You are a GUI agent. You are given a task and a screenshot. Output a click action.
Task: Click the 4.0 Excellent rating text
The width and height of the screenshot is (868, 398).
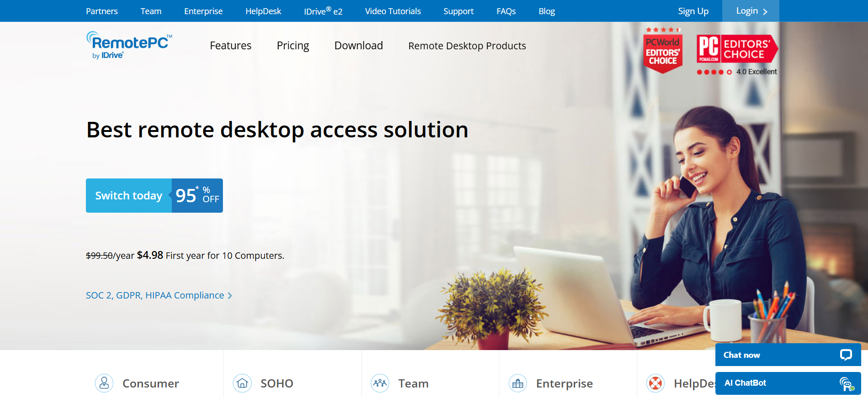point(756,72)
